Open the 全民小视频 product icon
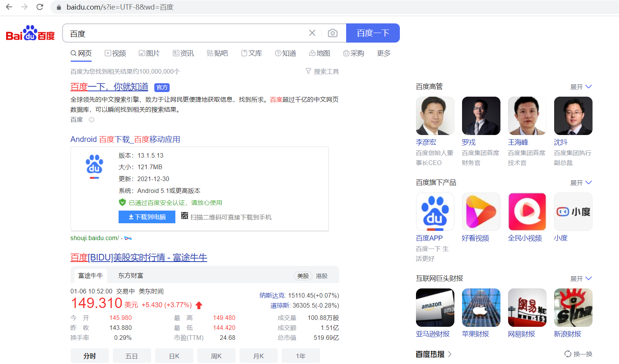The height and width of the screenshot is (364, 619). coord(527,211)
